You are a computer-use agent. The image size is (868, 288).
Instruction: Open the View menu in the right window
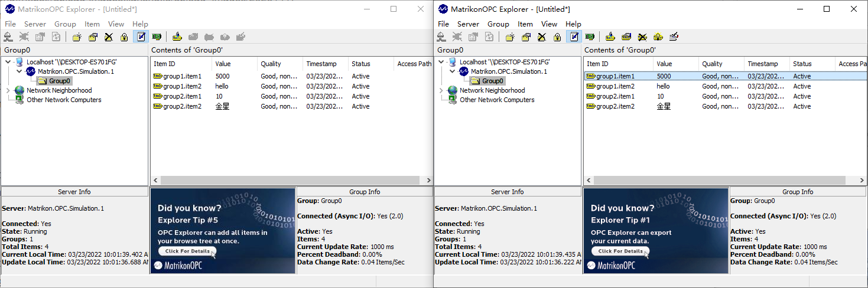[549, 24]
